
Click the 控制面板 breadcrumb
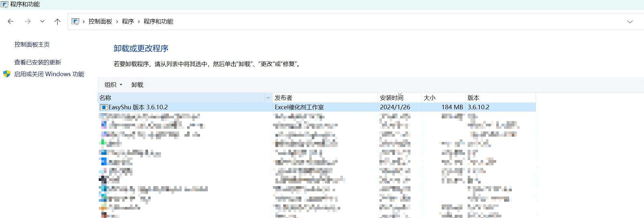click(100, 21)
